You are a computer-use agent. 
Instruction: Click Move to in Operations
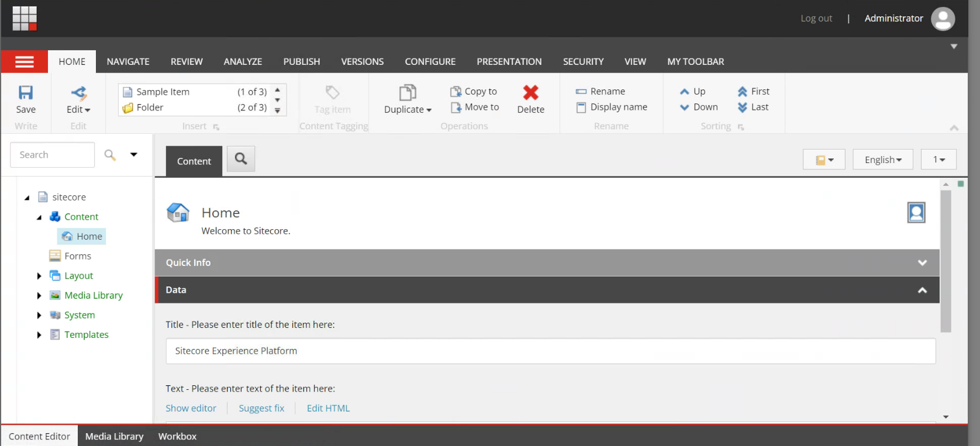click(x=475, y=107)
